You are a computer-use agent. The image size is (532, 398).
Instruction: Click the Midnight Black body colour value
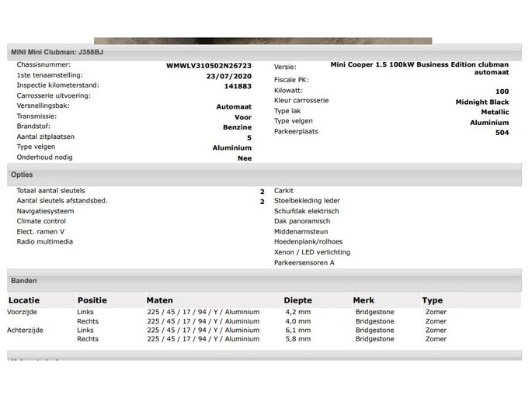coord(482,102)
